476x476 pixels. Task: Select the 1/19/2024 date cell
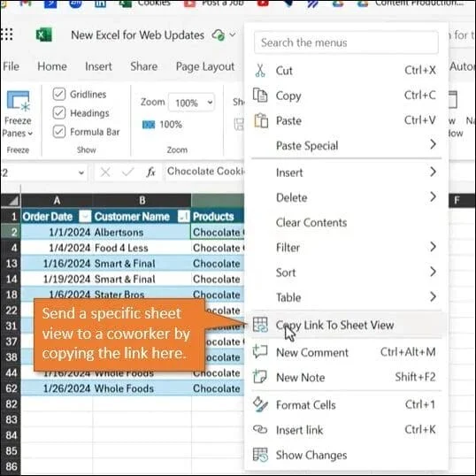57,279
